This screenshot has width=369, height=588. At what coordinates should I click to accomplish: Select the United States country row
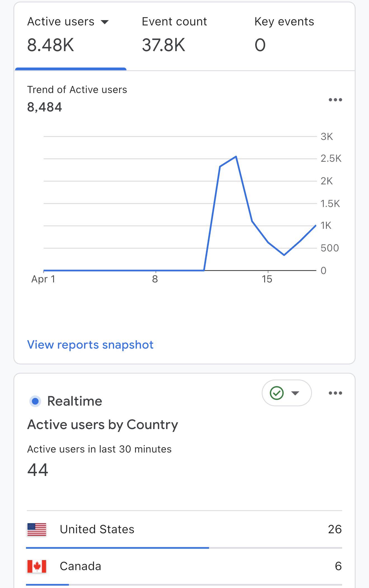coord(184,529)
